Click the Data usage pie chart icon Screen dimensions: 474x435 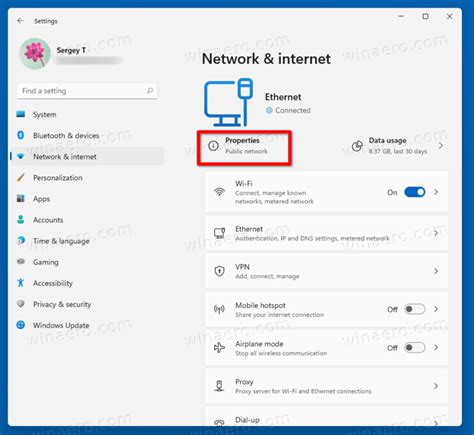coord(357,146)
